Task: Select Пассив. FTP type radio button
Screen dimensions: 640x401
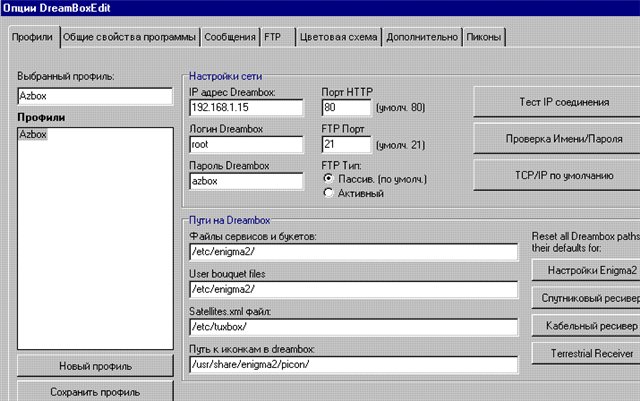Action: click(328, 178)
